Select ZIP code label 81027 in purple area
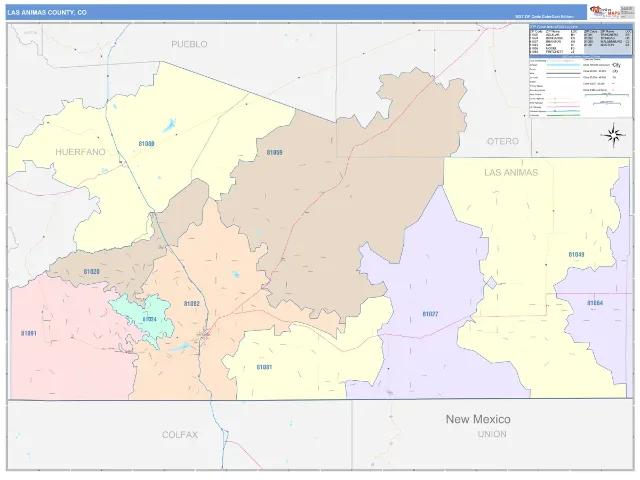This screenshot has height=480, width=640. point(430,314)
